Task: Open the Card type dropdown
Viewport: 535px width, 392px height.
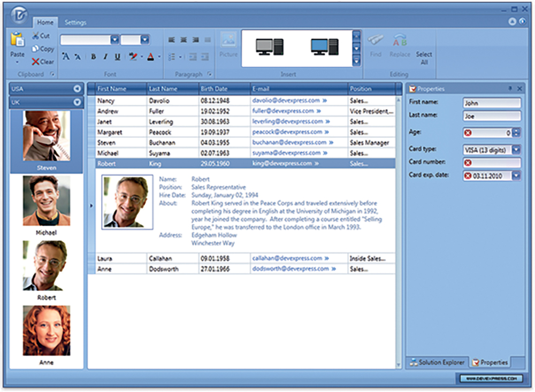Action: pyautogui.click(x=516, y=150)
